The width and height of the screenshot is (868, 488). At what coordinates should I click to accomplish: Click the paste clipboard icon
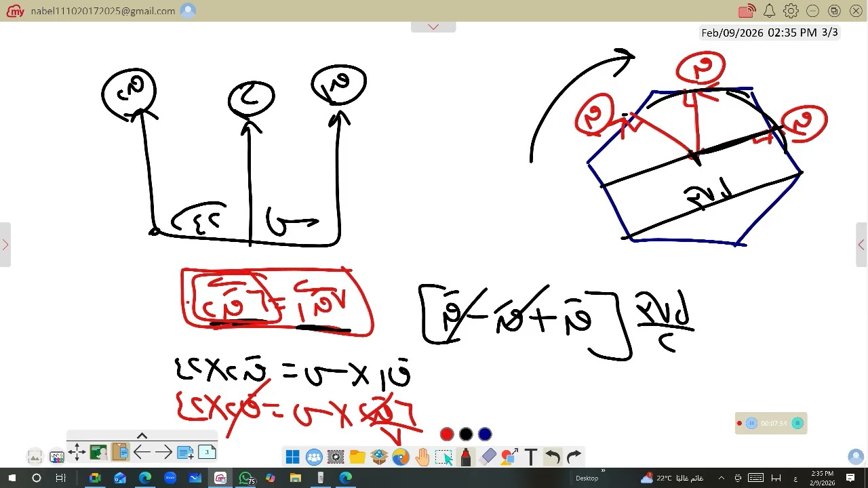pyautogui.click(x=120, y=452)
